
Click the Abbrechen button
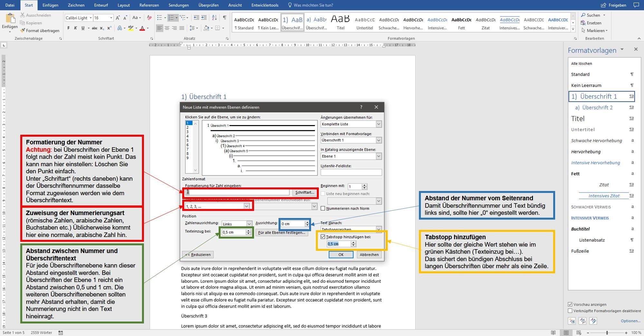coord(369,255)
